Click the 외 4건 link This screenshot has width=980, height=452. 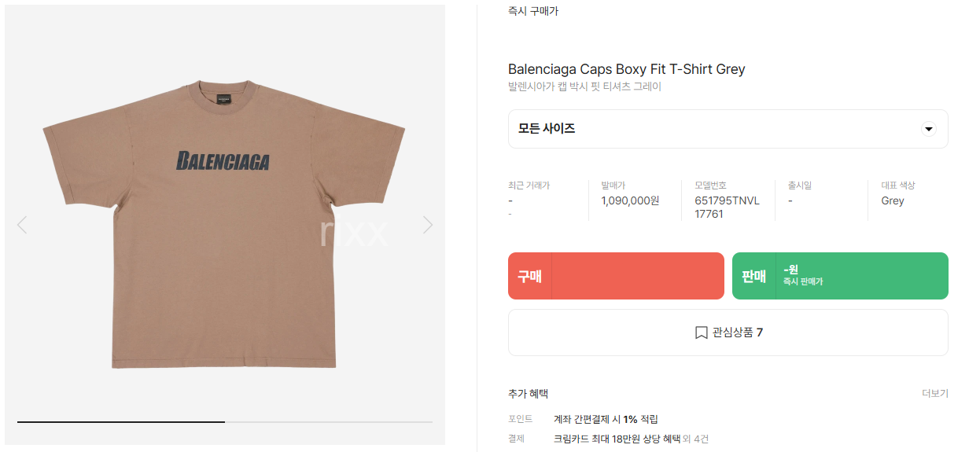click(x=695, y=439)
